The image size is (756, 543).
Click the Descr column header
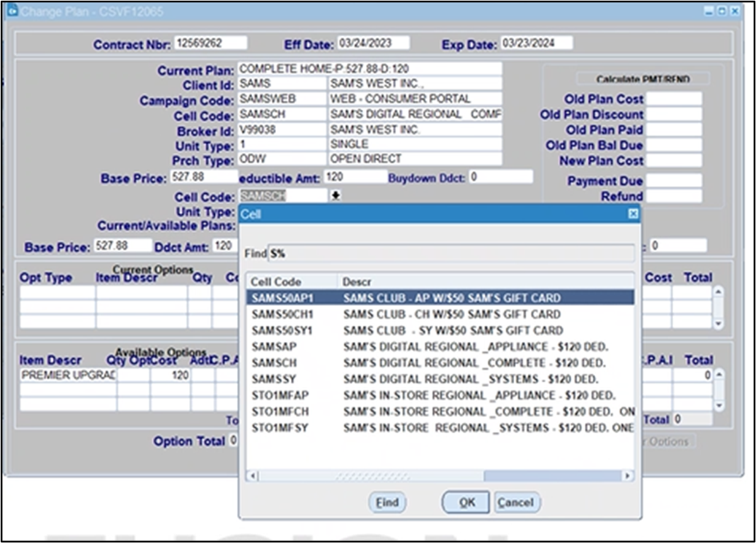point(485,282)
